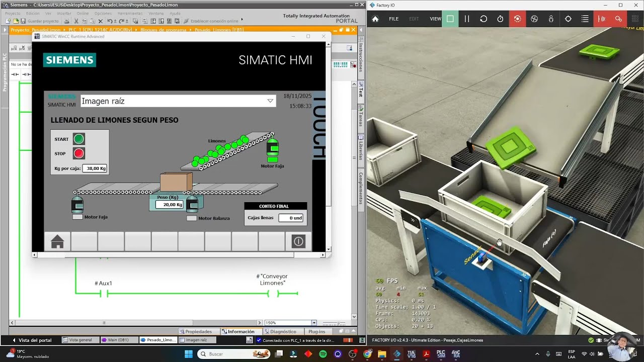Select the fly camera icon
This screenshot has width=644, height=362.
click(534, 19)
